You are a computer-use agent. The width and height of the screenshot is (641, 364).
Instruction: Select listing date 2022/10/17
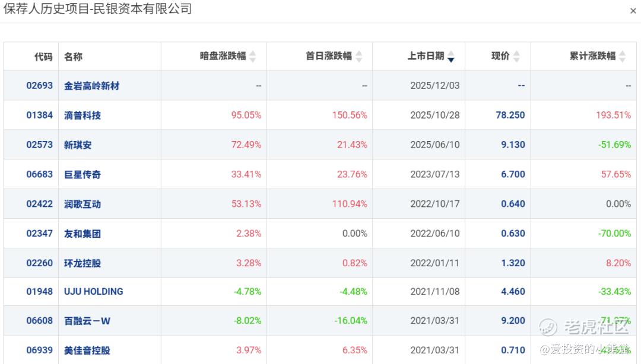(435, 204)
